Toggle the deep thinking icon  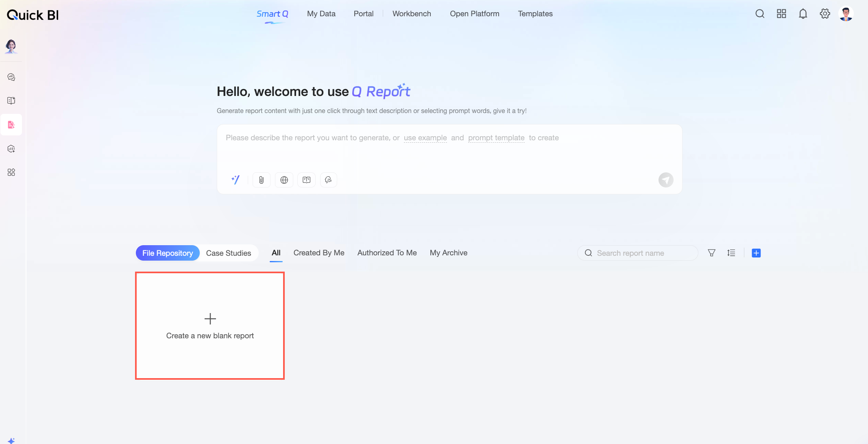pyautogui.click(x=328, y=180)
